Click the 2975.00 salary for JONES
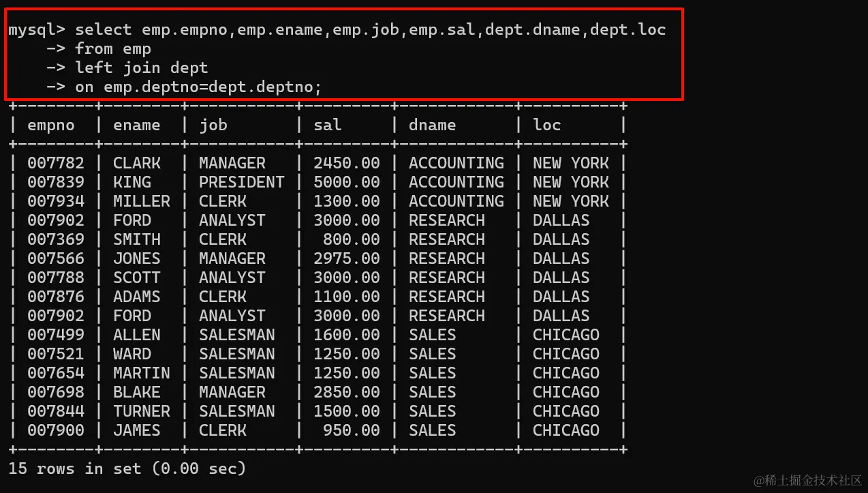 (x=346, y=258)
